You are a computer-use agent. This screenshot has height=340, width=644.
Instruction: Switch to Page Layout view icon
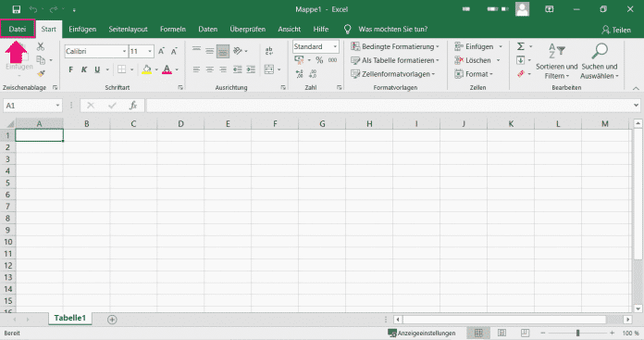(x=502, y=333)
